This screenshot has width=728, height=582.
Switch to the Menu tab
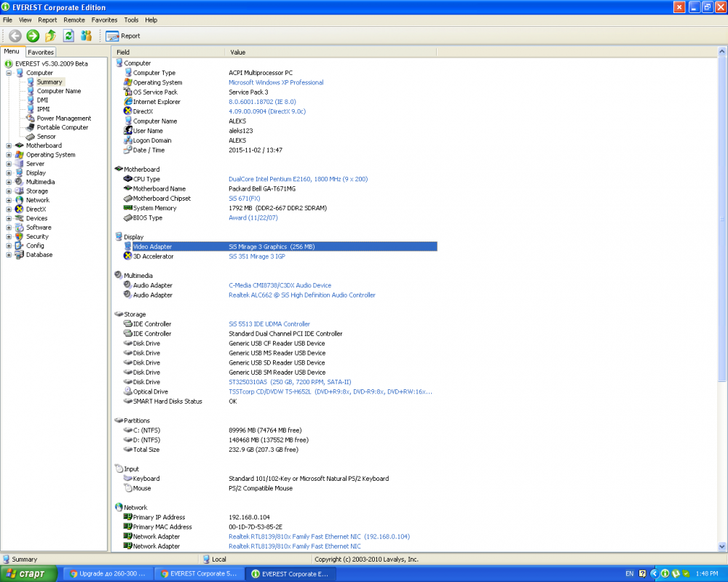point(12,52)
